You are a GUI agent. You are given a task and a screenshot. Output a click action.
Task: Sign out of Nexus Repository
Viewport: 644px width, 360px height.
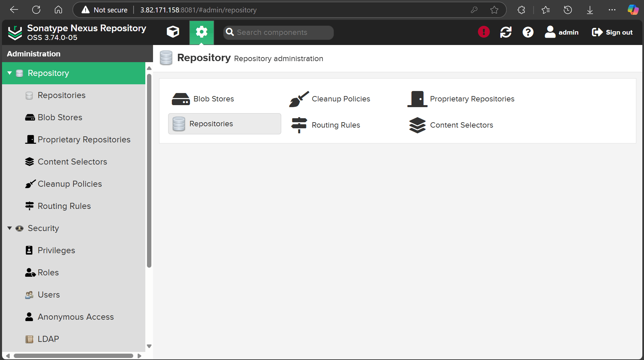(x=612, y=32)
